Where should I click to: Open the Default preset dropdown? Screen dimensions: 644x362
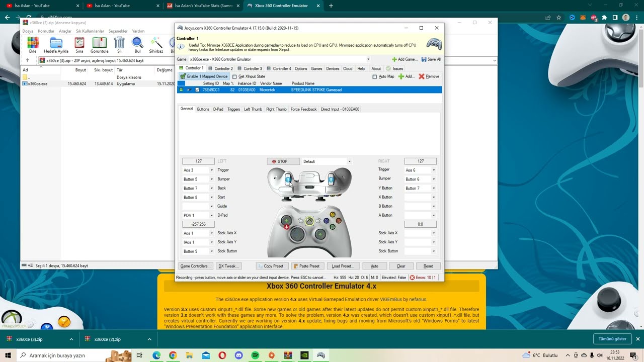click(349, 161)
